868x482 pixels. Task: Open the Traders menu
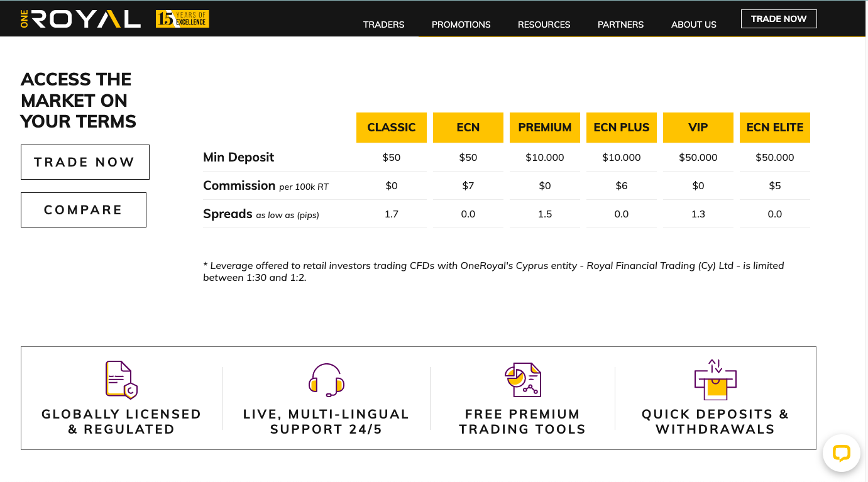click(383, 25)
